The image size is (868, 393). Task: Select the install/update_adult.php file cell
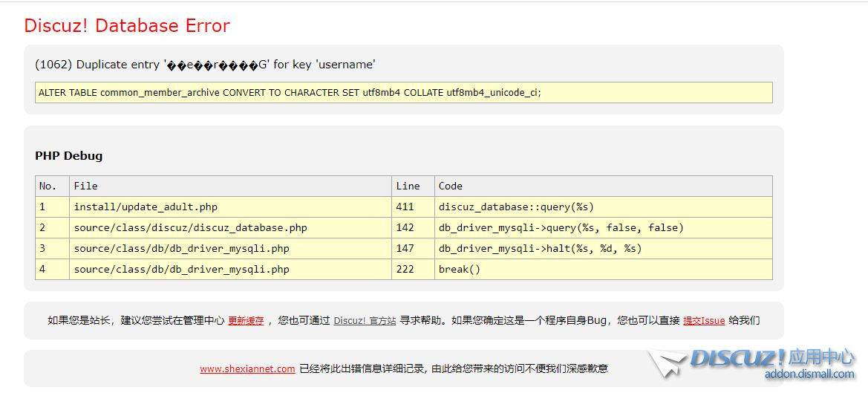146,207
